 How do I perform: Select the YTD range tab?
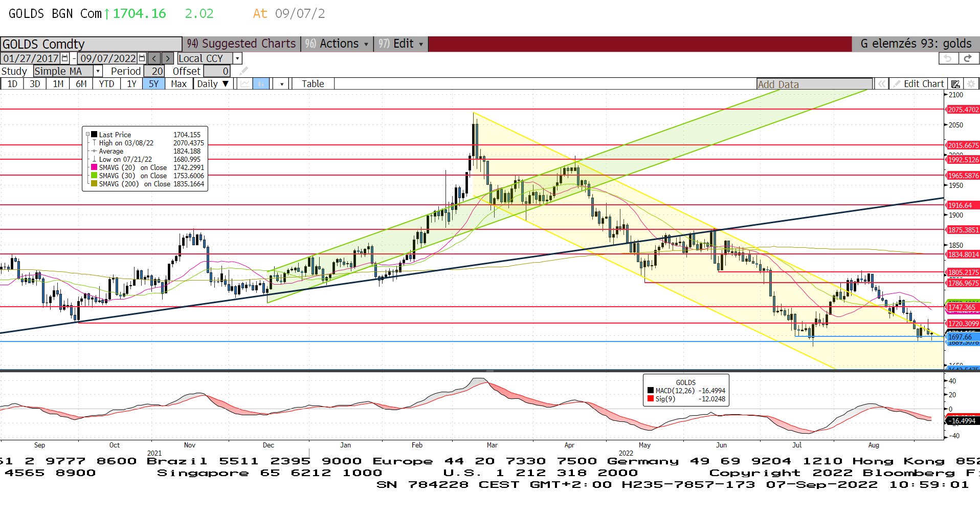point(106,83)
